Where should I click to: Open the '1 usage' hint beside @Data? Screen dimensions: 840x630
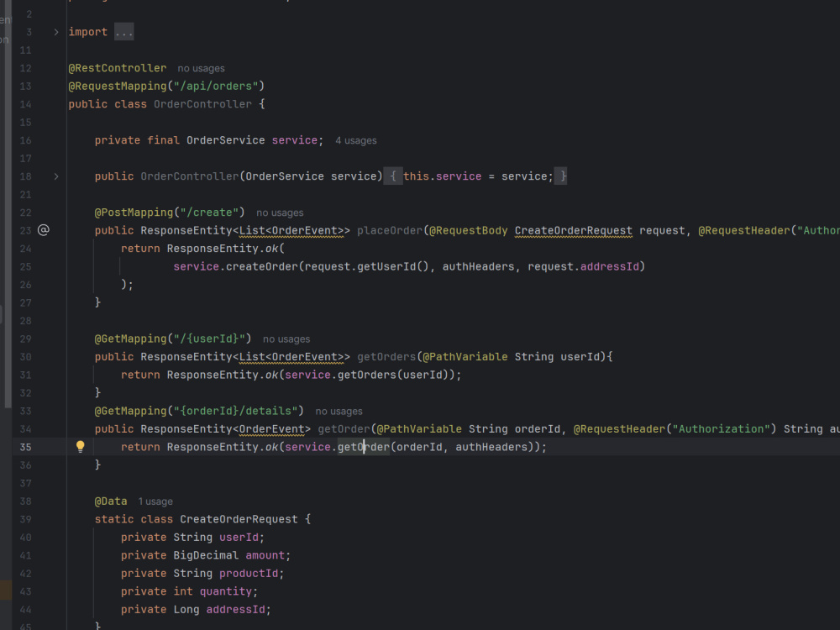(x=155, y=501)
